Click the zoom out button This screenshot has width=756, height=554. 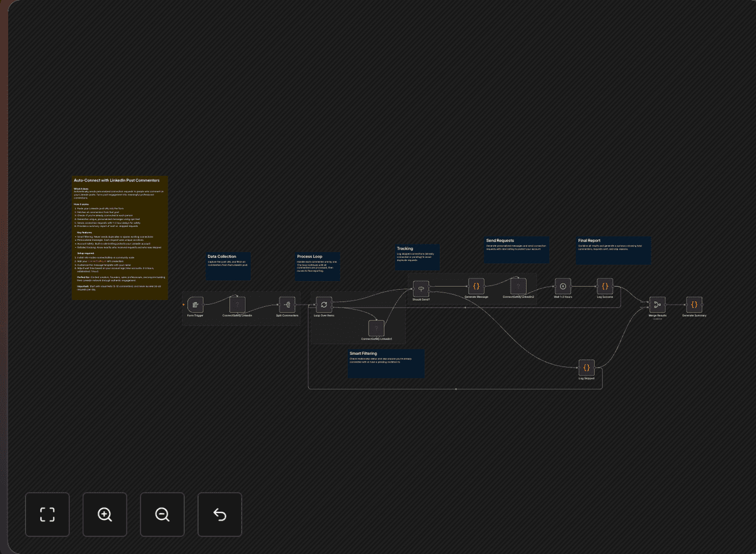(x=162, y=514)
